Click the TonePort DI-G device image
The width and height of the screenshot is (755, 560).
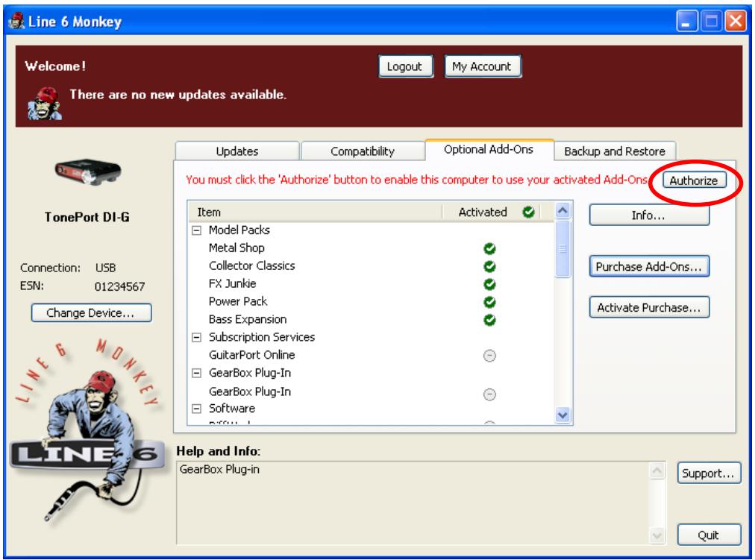tap(87, 172)
